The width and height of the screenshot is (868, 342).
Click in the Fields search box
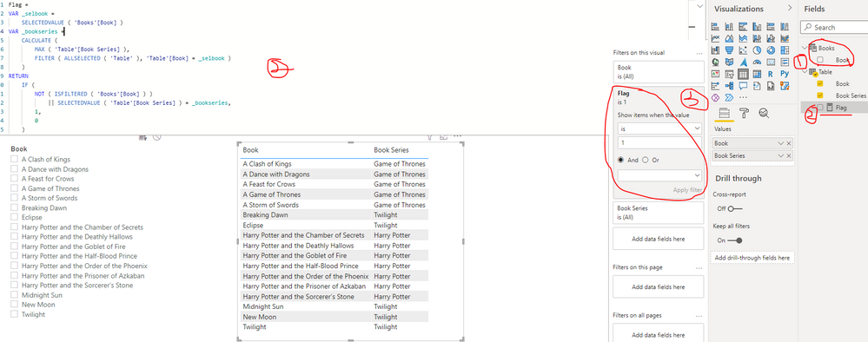(x=833, y=27)
